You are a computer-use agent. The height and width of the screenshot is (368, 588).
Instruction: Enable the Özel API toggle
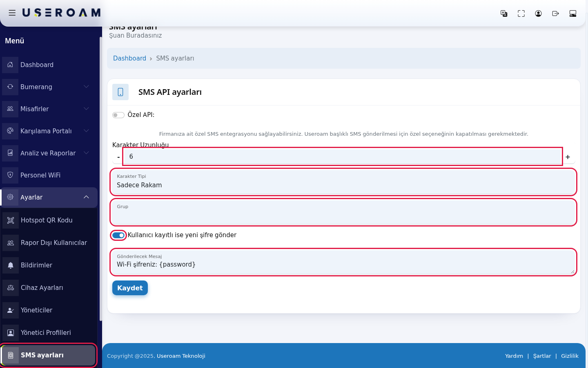click(x=118, y=115)
